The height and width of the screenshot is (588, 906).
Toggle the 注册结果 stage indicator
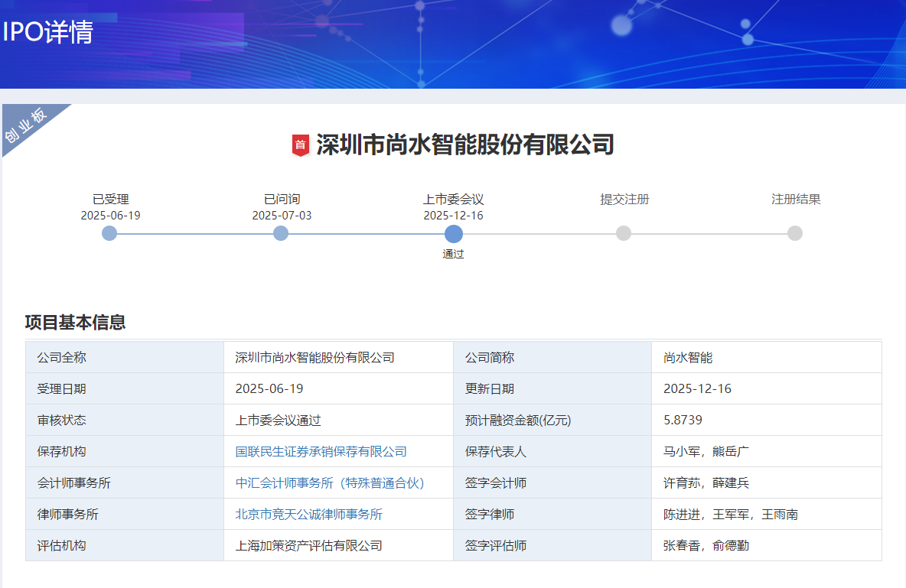796,199
